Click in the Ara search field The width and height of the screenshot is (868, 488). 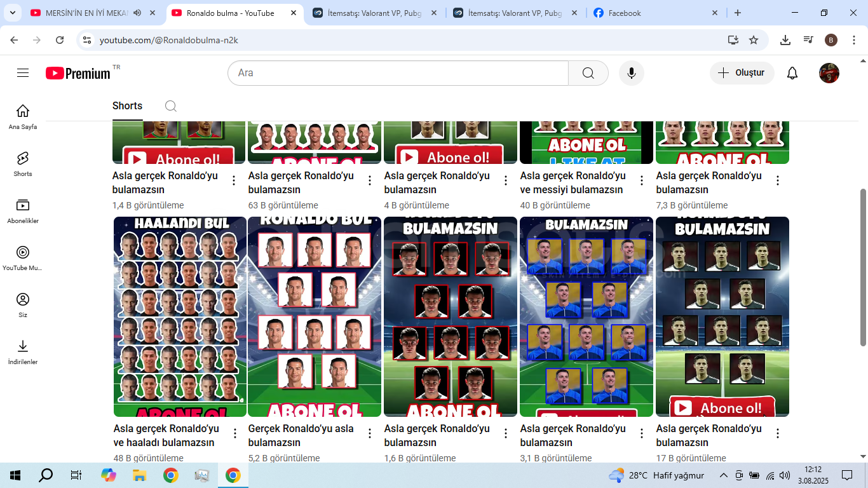point(398,73)
